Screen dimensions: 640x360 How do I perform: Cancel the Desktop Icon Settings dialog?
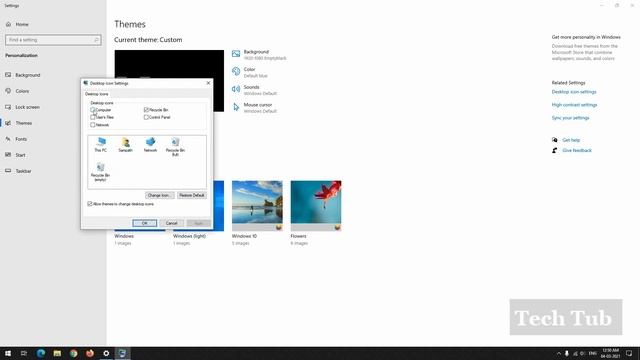pos(171,223)
